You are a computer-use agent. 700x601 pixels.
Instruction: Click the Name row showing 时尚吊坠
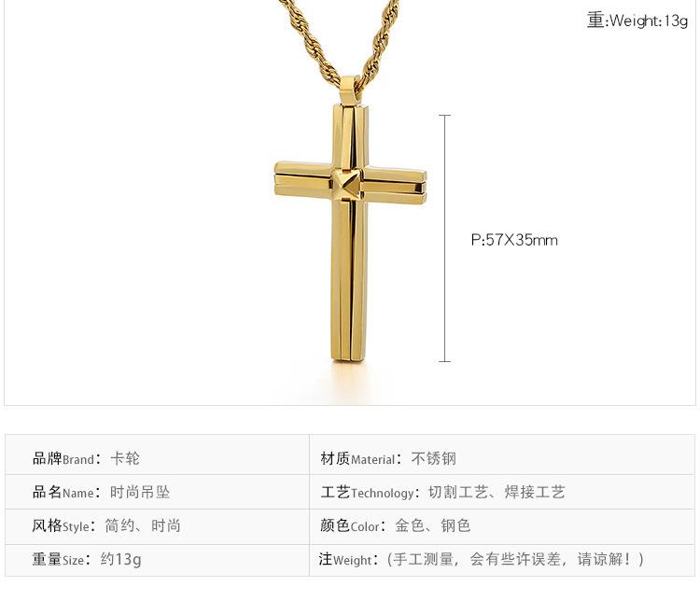(157, 492)
